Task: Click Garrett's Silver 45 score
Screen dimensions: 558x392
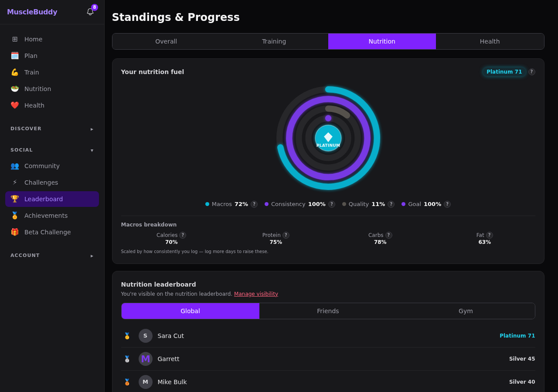Action: (x=522, y=359)
